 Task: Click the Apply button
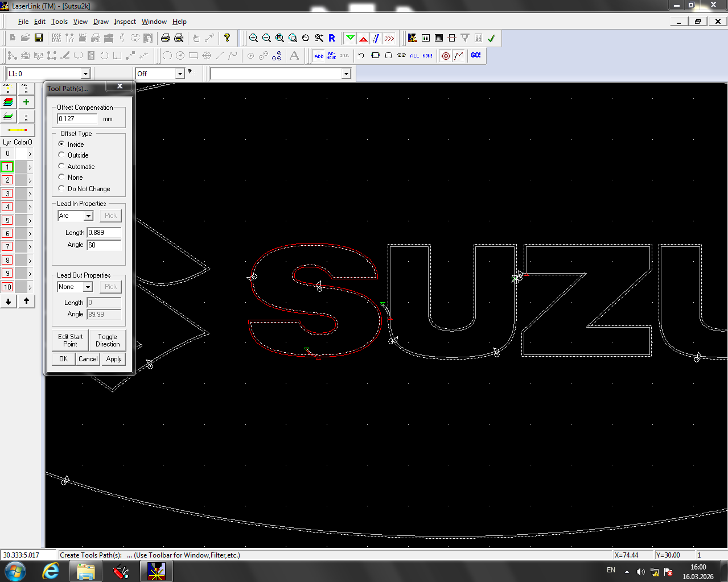pos(114,359)
